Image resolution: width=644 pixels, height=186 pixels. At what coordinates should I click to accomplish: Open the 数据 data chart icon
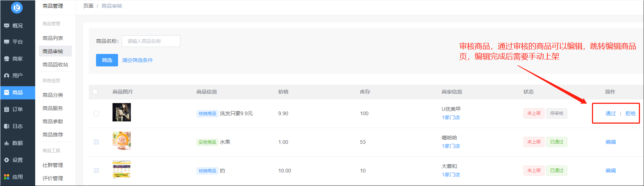7,143
